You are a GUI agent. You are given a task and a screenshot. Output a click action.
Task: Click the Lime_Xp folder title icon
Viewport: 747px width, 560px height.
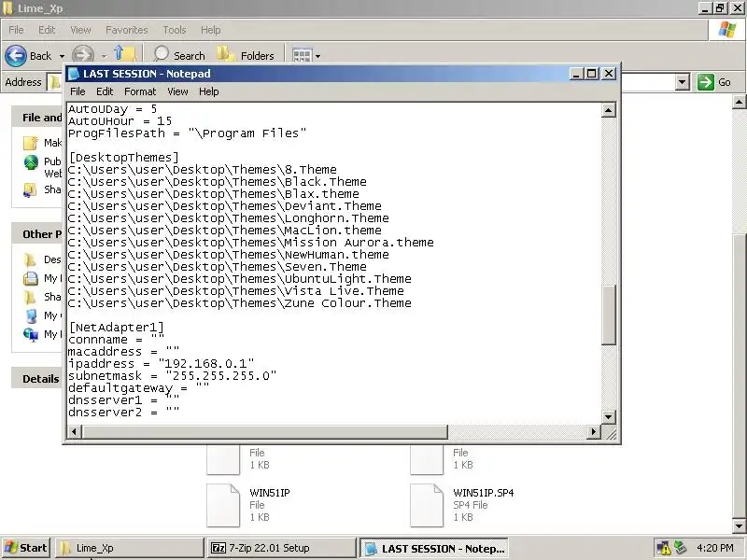point(7,8)
